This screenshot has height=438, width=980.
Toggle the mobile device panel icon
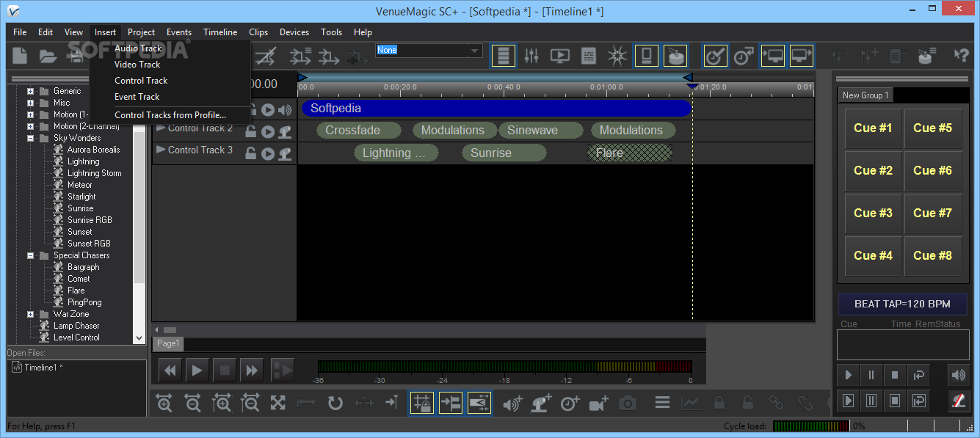point(646,56)
